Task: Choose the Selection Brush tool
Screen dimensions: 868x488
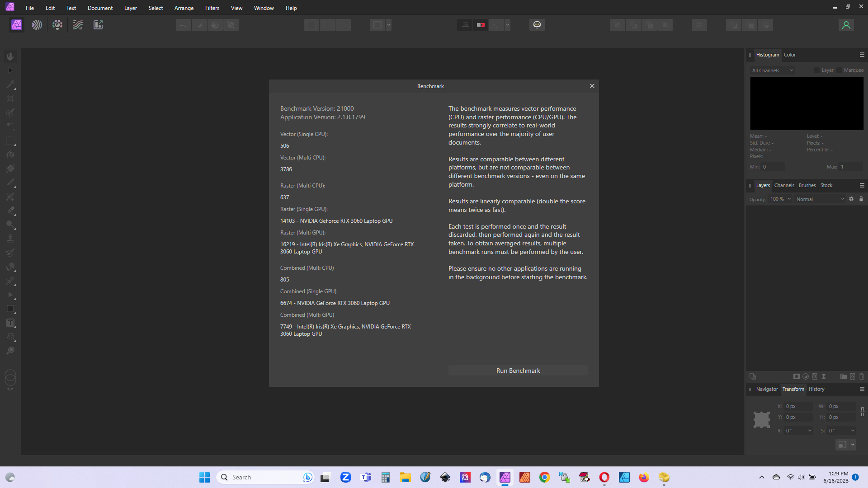Action: tap(10, 113)
